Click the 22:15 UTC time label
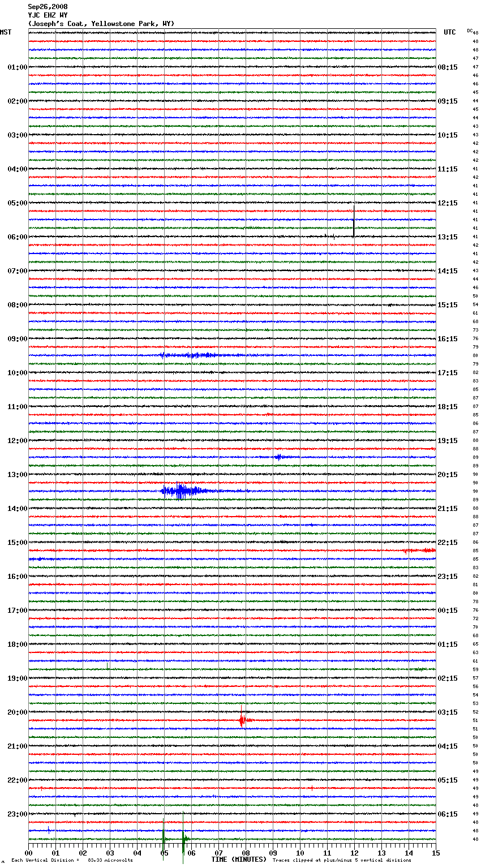Image resolution: width=481 pixels, height=868 pixels. tap(448, 543)
